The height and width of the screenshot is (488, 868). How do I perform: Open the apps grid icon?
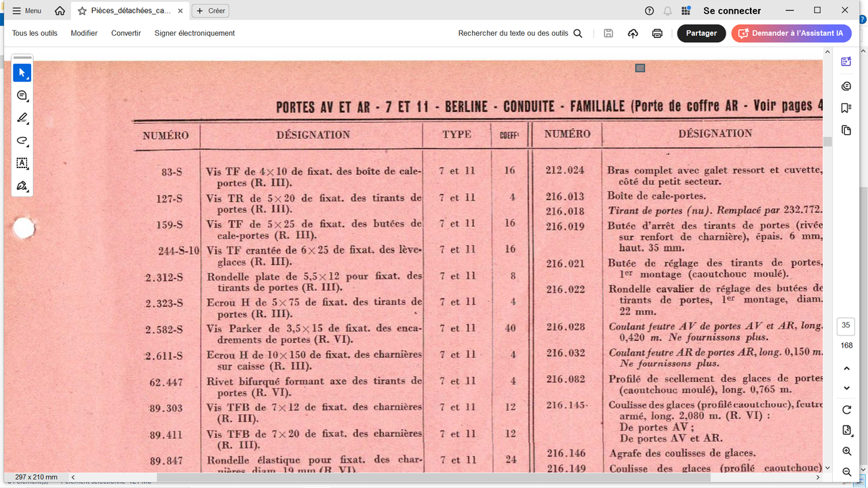(x=686, y=11)
